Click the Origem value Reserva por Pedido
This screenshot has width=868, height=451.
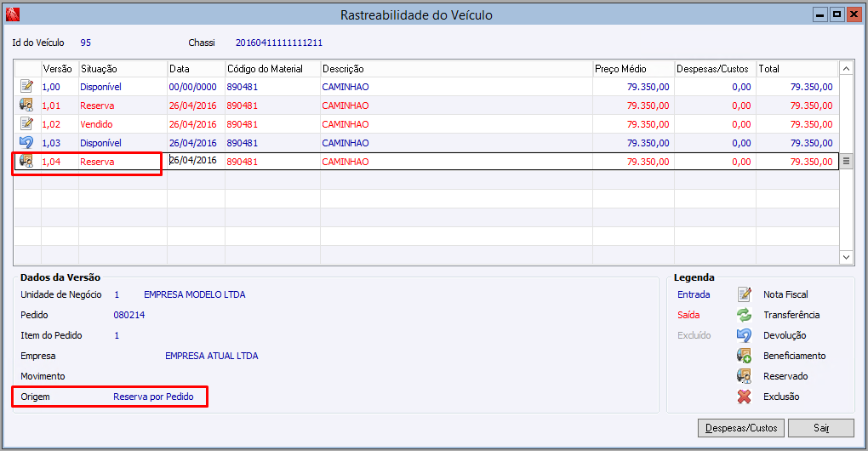tap(153, 397)
